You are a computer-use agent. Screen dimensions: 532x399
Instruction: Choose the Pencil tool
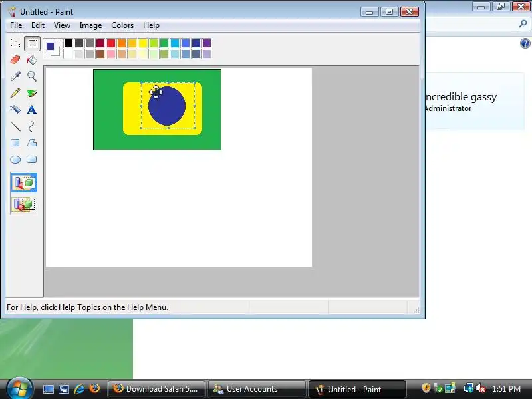coord(15,93)
